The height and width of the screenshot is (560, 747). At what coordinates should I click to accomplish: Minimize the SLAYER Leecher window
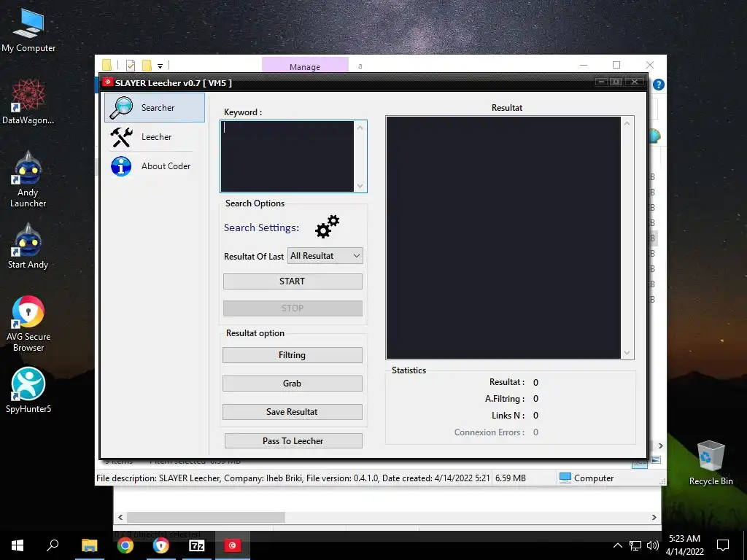[601, 82]
